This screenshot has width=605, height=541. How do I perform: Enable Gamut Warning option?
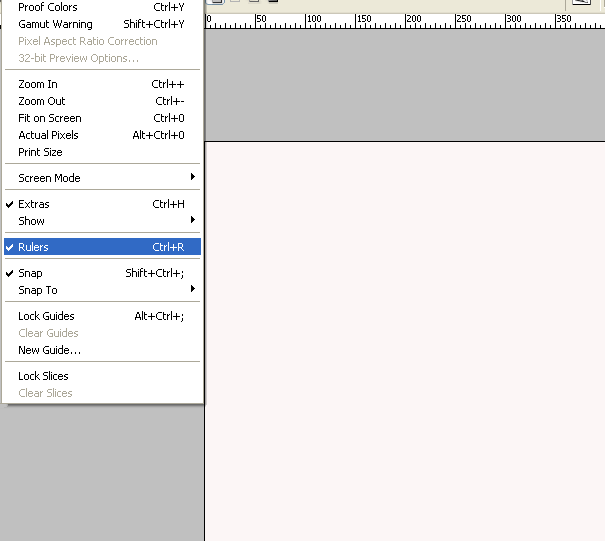(x=55, y=24)
